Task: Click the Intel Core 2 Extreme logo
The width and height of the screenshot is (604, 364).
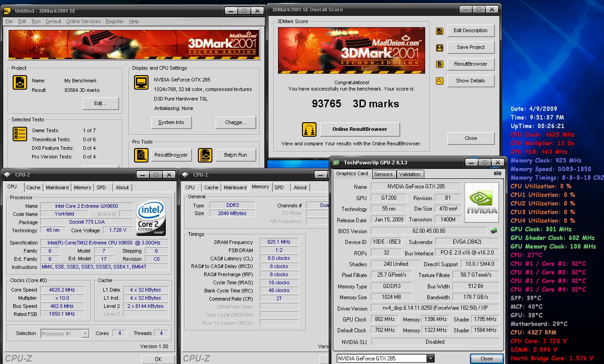Action: coord(151,218)
